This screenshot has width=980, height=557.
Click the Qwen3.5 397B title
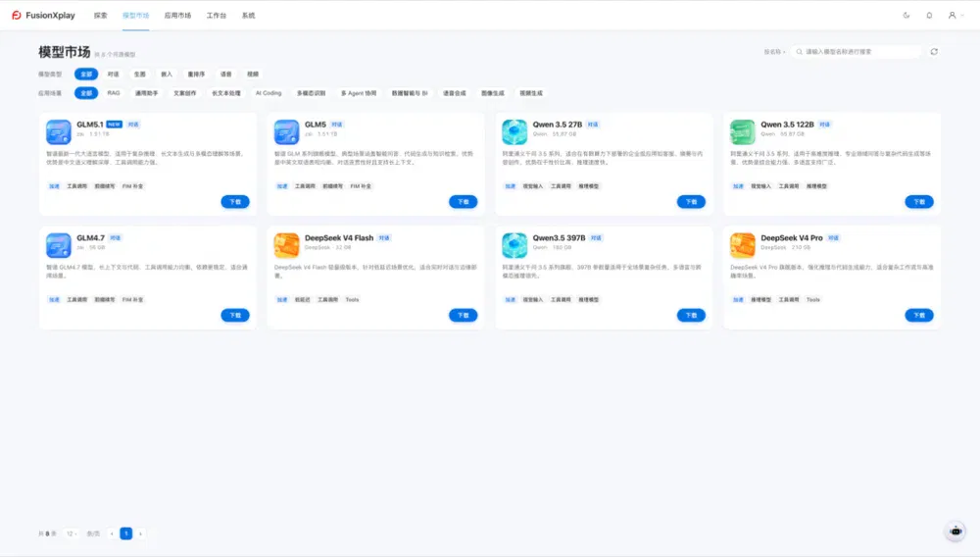tap(559, 238)
